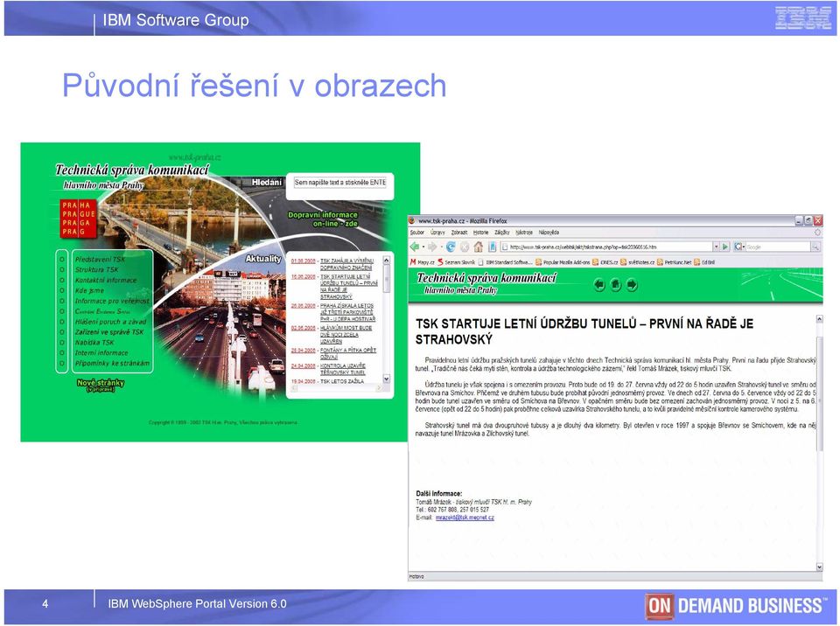Click the Hotovo status bar text
Image resolution: width=840 pixels, height=626 pixels.
click(416, 577)
